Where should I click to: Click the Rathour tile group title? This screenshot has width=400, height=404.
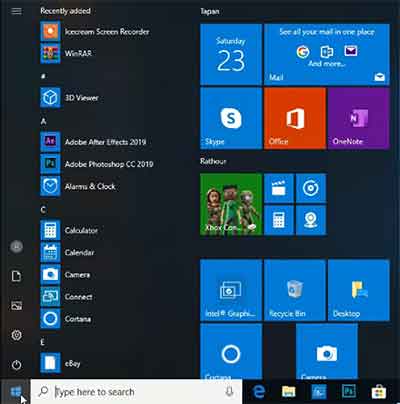[x=213, y=161]
